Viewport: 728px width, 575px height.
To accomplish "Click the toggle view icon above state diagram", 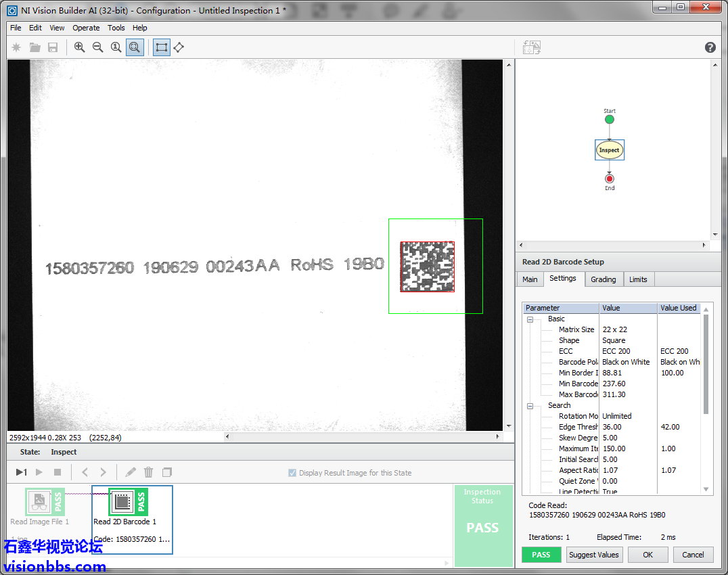I will (532, 47).
